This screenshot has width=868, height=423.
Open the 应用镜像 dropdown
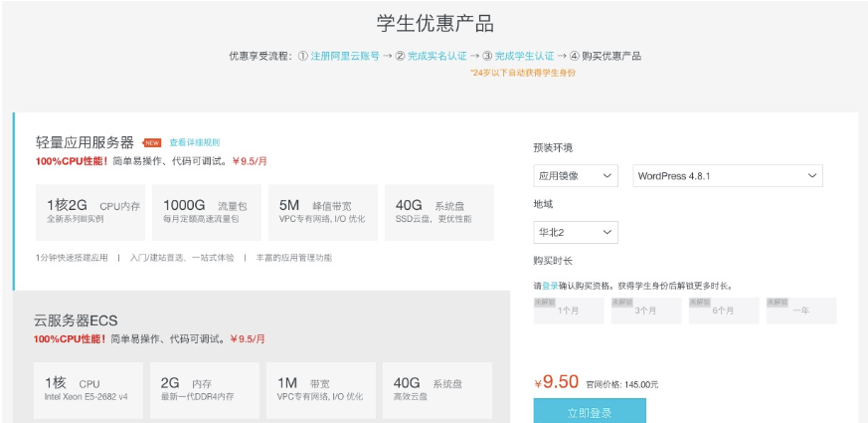[x=576, y=176]
